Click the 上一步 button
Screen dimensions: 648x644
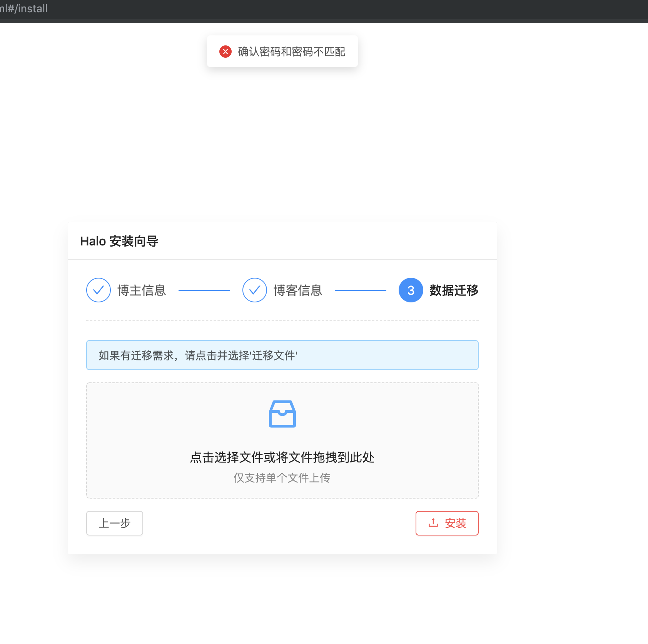(x=114, y=523)
